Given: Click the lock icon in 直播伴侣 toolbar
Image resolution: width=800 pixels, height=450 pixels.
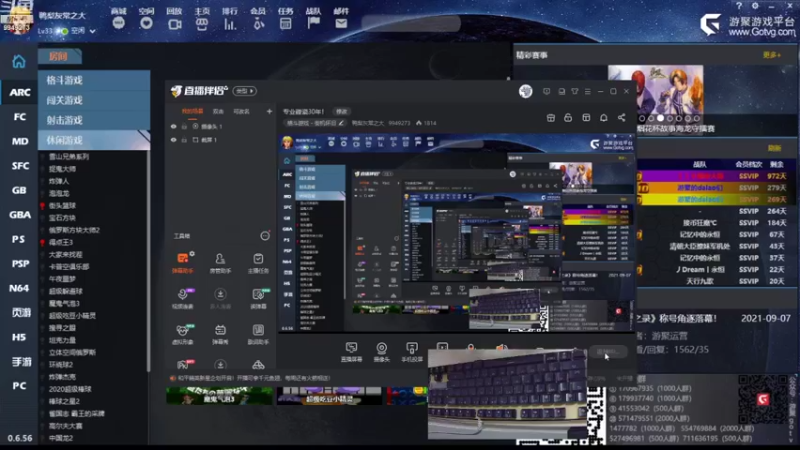Looking at the screenshot, I should click(x=568, y=118).
